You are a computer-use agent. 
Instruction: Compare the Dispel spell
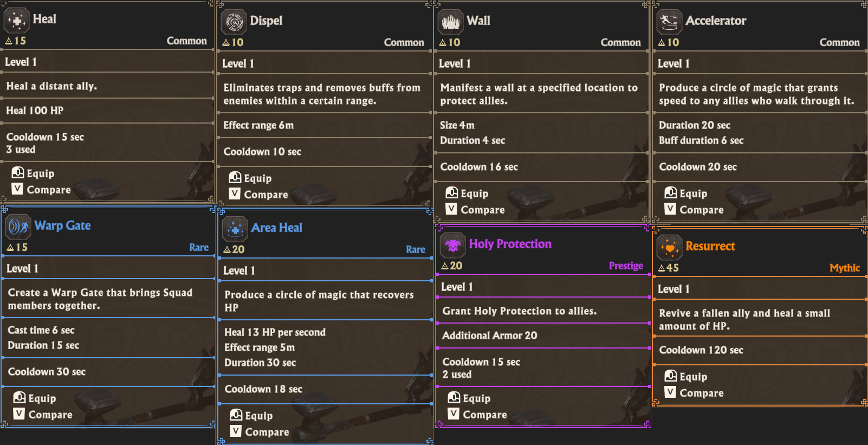(x=258, y=195)
